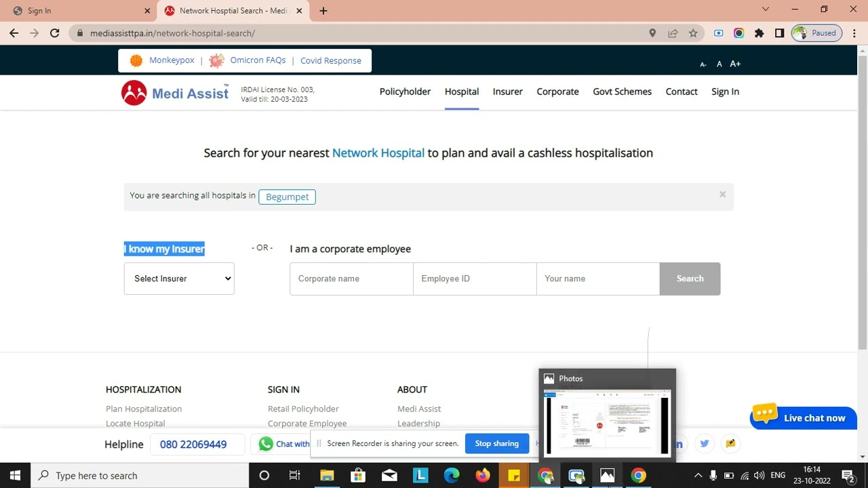Click the Photos preview thumbnail

(x=608, y=422)
